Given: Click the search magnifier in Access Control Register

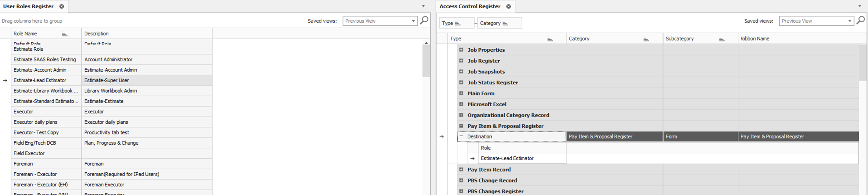Looking at the screenshot, I should pos(860,20).
